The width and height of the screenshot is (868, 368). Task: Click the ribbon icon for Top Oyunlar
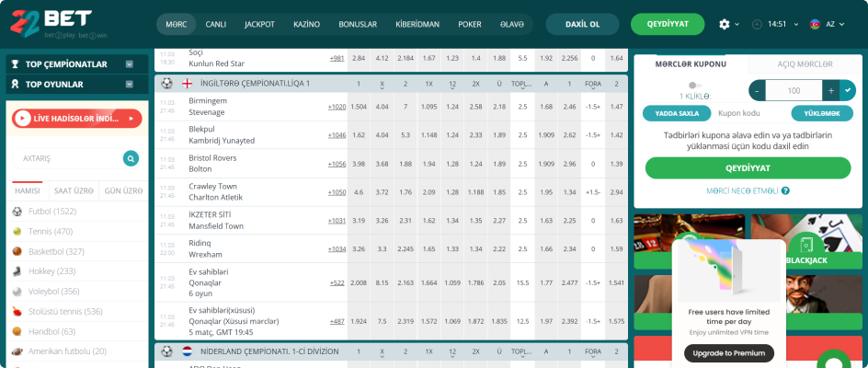16,85
